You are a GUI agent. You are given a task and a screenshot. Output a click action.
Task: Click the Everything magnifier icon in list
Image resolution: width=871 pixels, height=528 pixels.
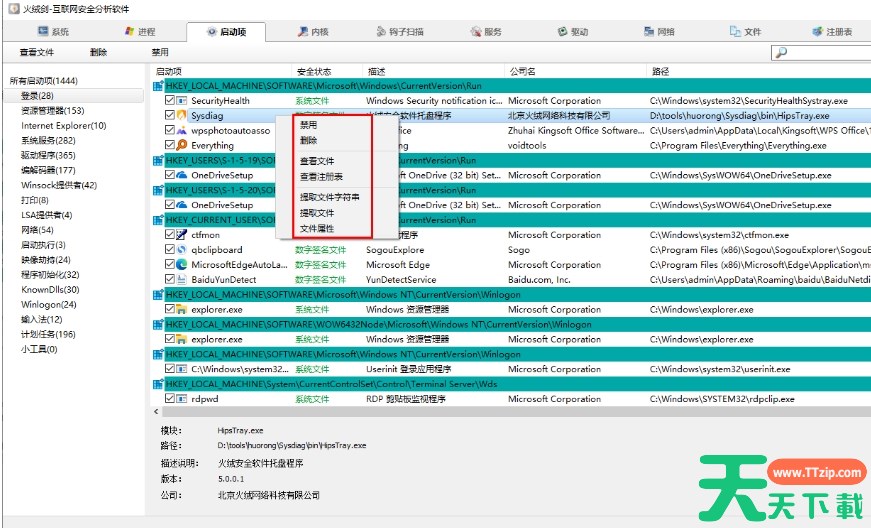coord(182,146)
